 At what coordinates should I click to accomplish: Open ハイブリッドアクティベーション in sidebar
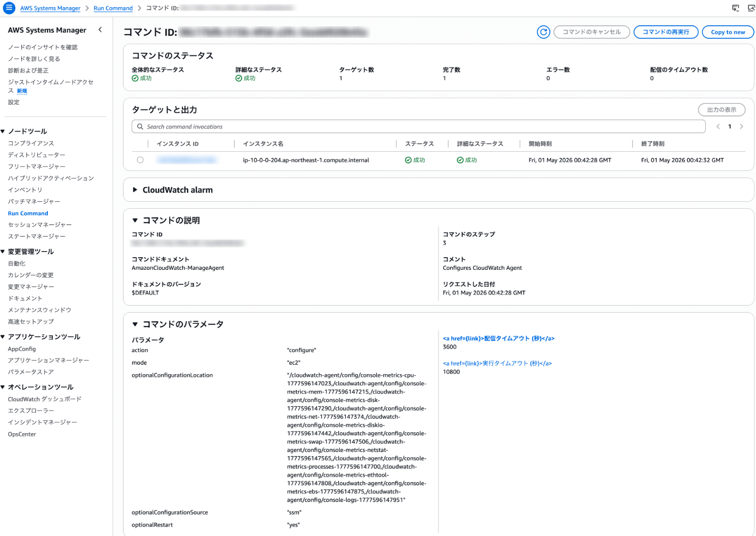pos(51,178)
